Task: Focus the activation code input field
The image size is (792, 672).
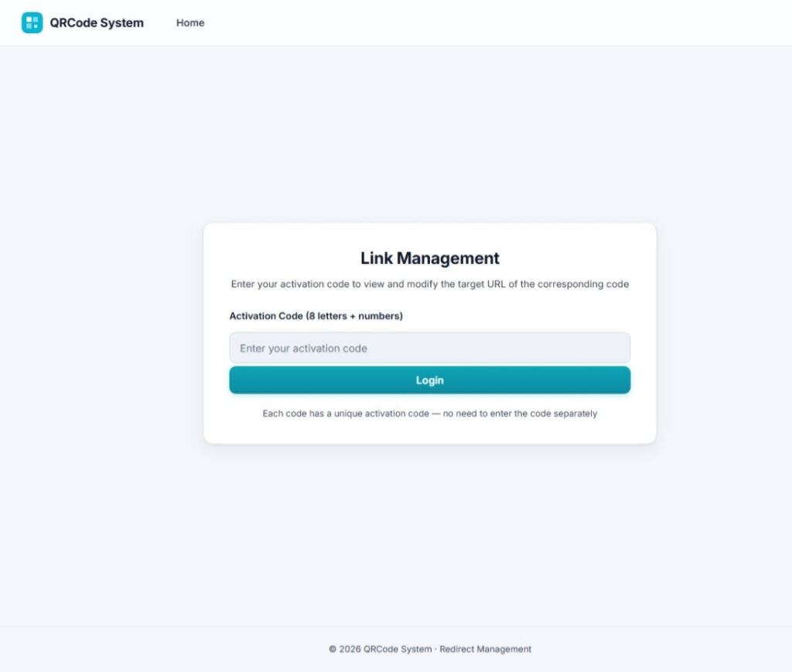Action: 430,348
